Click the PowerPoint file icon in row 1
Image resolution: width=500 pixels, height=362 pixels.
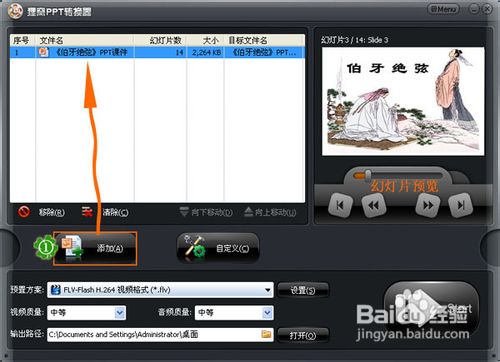pos(44,52)
